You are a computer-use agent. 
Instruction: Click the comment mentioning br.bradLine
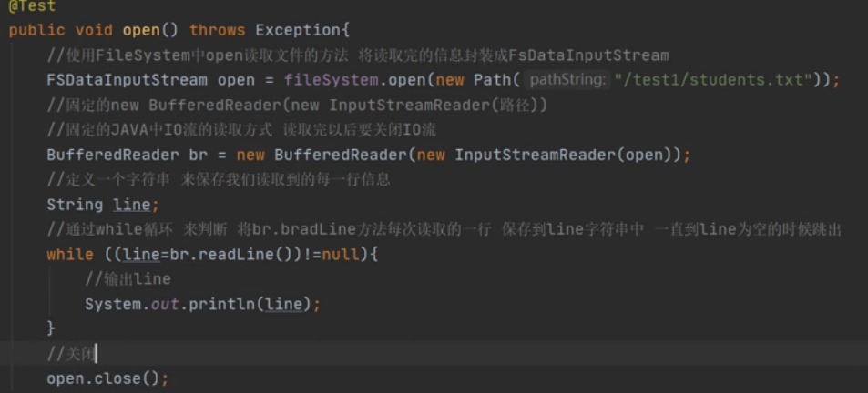tap(444, 230)
